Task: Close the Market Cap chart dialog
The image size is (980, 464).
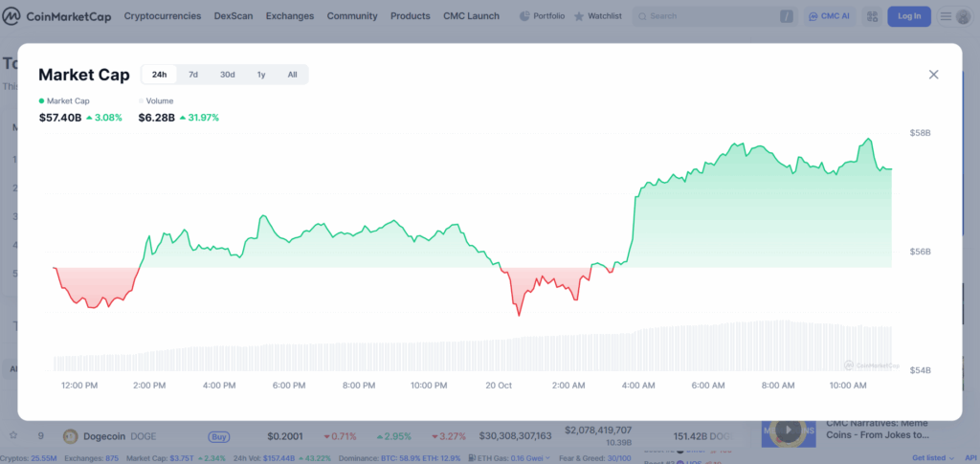Action: (933, 75)
